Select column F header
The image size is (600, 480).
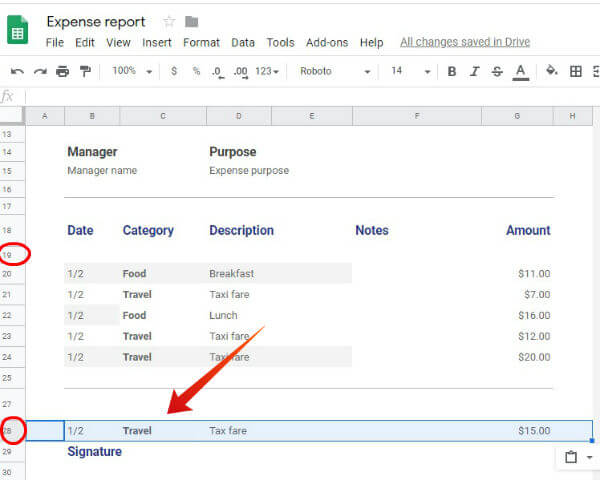(417, 116)
